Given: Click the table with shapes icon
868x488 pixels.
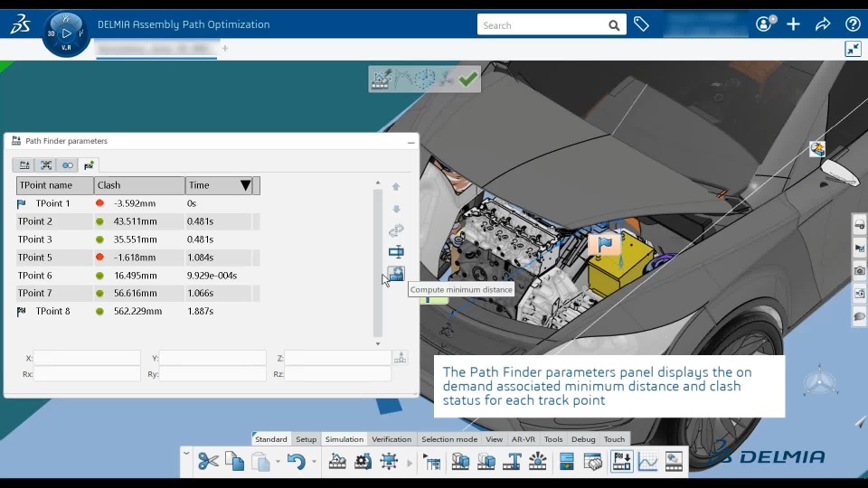Looking at the screenshot, I should click(593, 461).
